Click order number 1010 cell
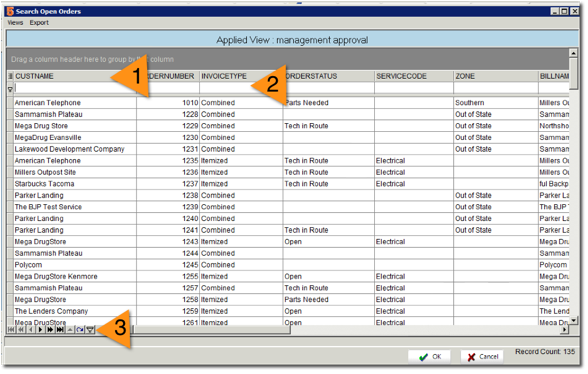 pos(168,103)
